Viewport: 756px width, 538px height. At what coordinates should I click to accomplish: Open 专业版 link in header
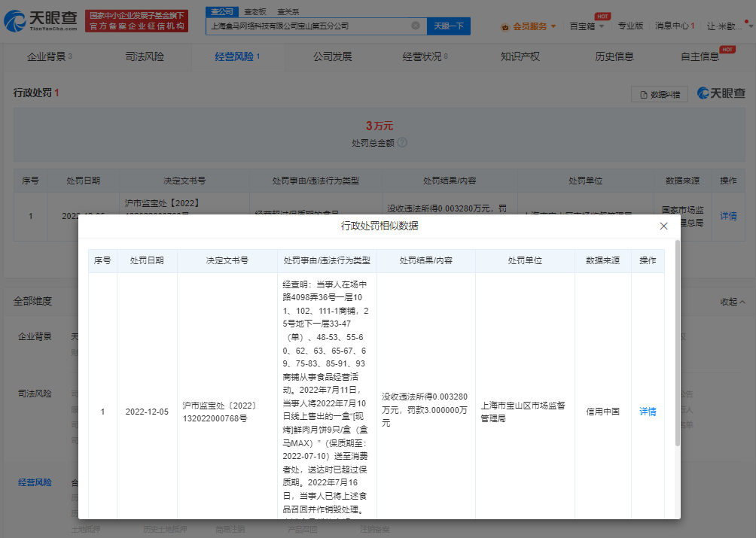630,26
